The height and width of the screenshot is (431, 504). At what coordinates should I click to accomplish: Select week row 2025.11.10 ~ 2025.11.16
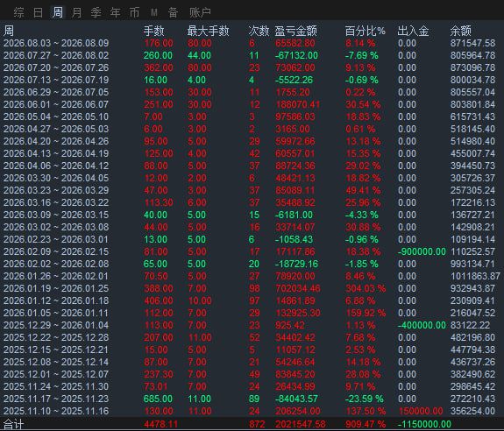pos(252,411)
